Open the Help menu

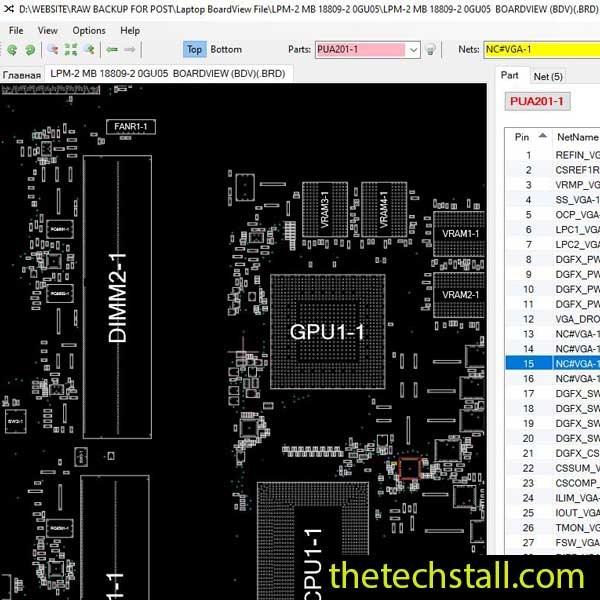(x=130, y=30)
